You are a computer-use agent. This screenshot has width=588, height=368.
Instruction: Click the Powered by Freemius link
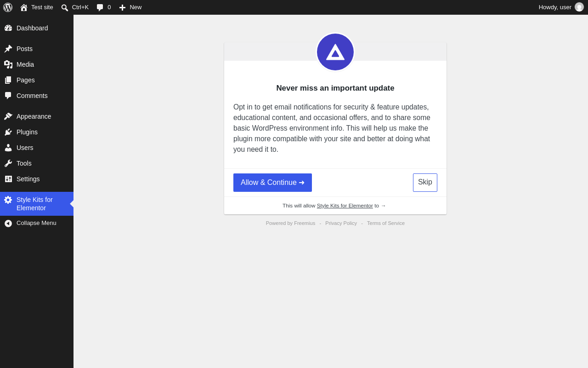290,223
